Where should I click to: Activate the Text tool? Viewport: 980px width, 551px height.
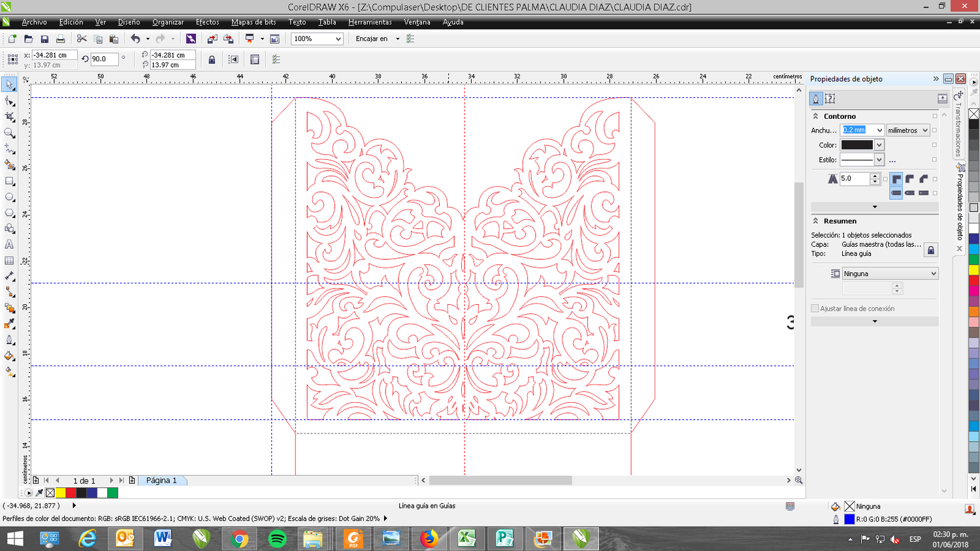(9, 245)
